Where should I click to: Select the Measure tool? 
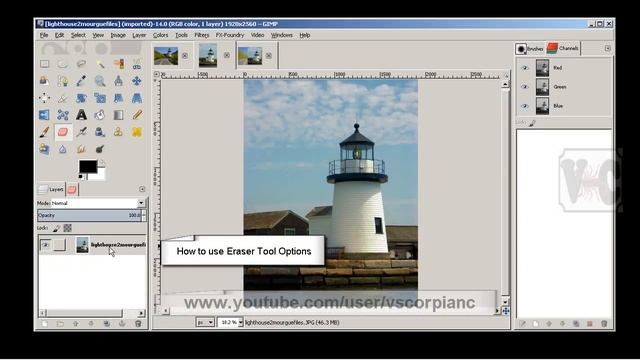coord(118,81)
